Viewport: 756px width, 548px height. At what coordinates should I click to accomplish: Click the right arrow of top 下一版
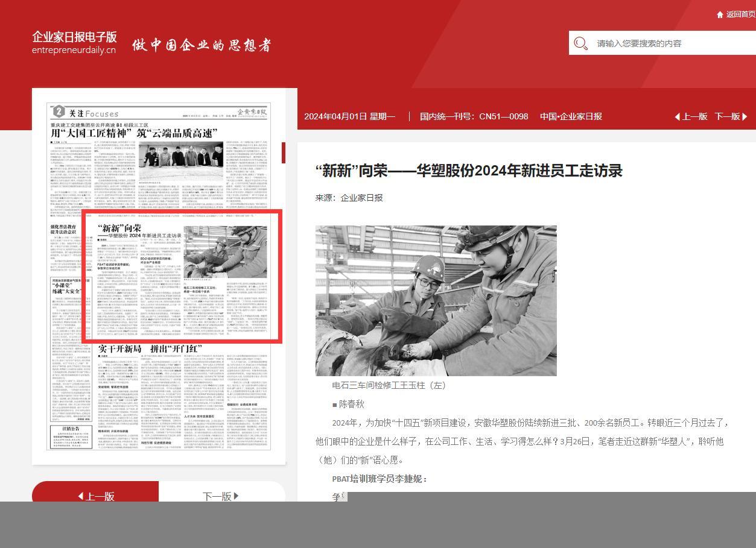tap(745, 117)
